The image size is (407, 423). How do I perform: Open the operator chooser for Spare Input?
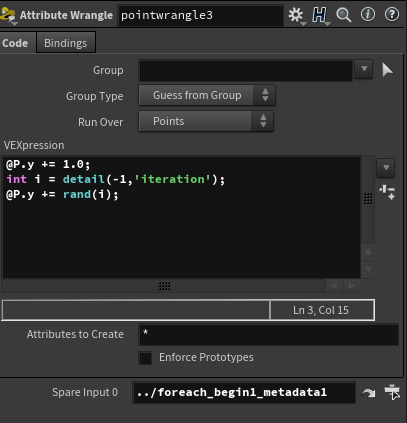[x=391, y=392]
